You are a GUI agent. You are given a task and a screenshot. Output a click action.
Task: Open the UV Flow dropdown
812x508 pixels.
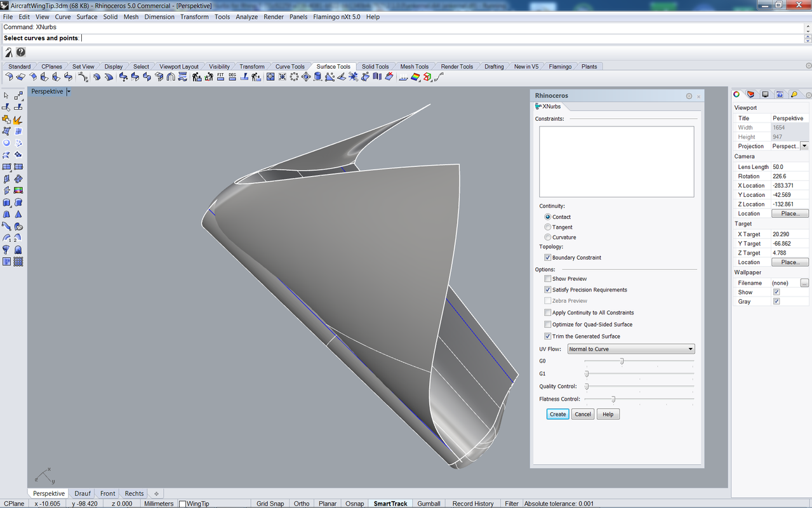pos(631,349)
